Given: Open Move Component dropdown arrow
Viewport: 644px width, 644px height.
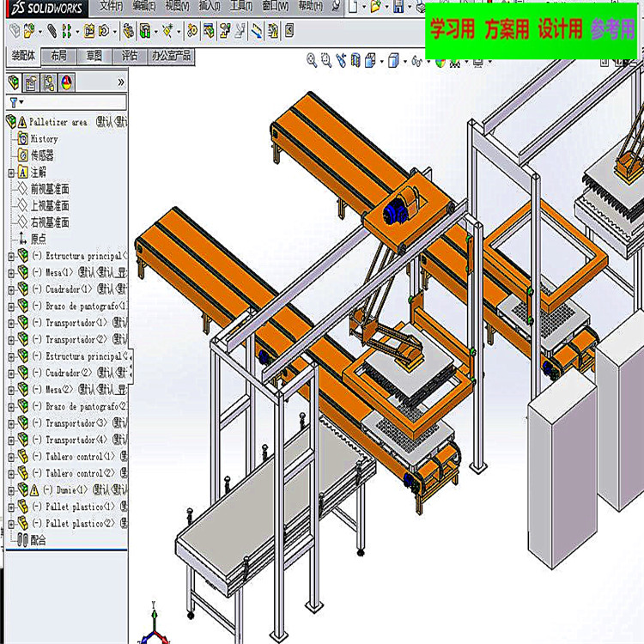Looking at the screenshot, I should click(114, 31).
